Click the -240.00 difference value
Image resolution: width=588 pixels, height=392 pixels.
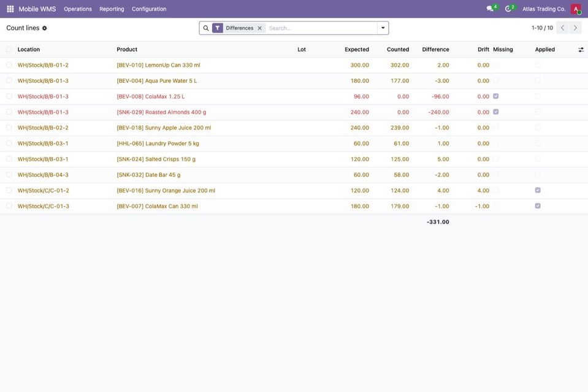(x=438, y=112)
